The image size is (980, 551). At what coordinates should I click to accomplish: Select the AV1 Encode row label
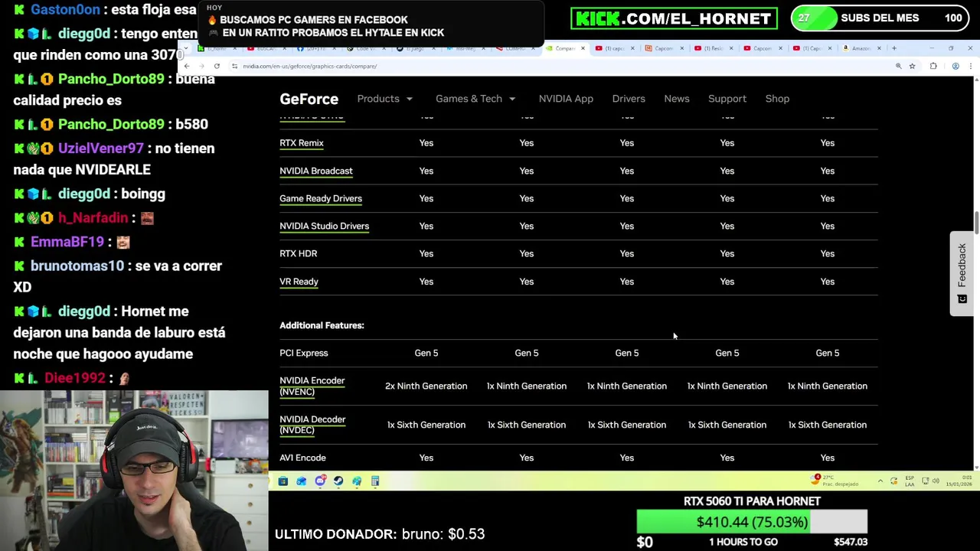tap(302, 458)
